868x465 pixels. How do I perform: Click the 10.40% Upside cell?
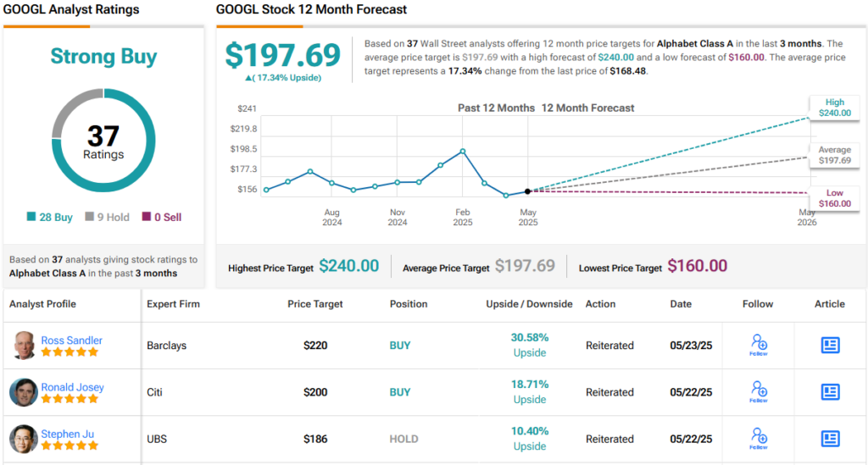[530, 439]
